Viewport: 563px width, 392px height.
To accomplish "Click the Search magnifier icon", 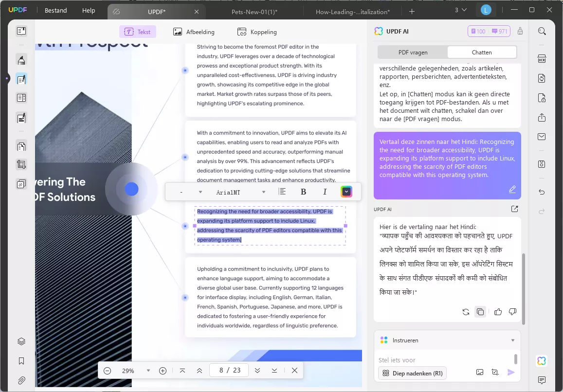I will (x=542, y=31).
